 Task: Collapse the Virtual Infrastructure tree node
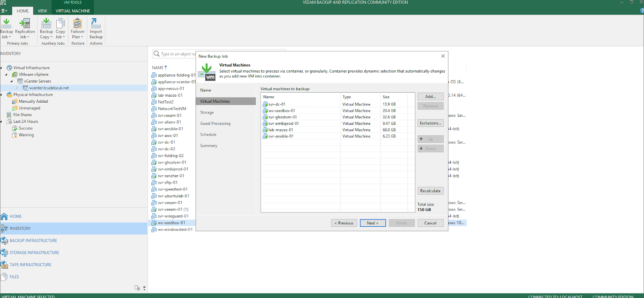pos(1,68)
